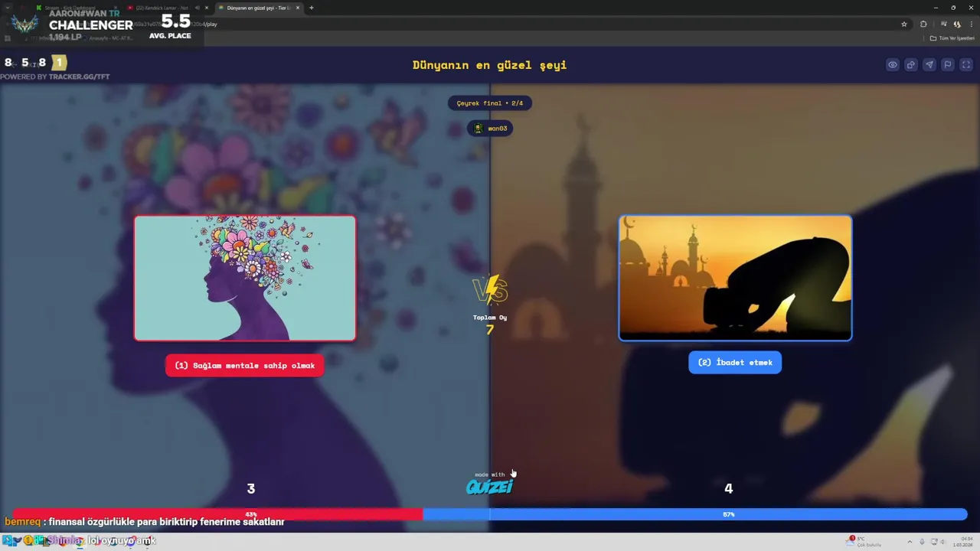The height and width of the screenshot is (551, 980).
Task: Open the 'Tüm Yer İşaretleri' bookmarks folder
Action: pyautogui.click(x=952, y=37)
